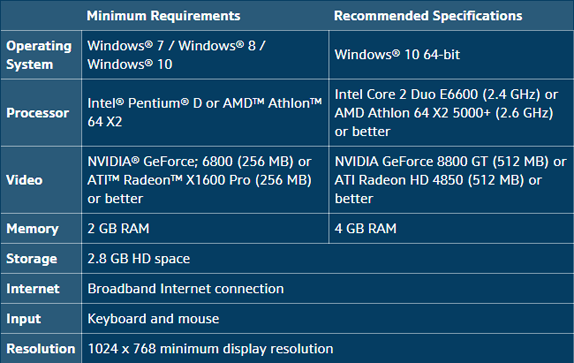This screenshot has width=574, height=363.
Task: Click the Minimum Requirements column header
Action: click(163, 16)
